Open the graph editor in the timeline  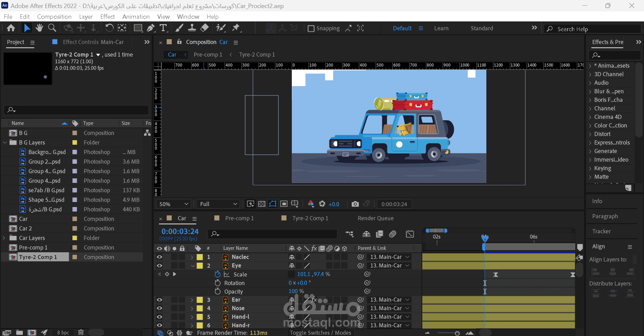(410, 234)
